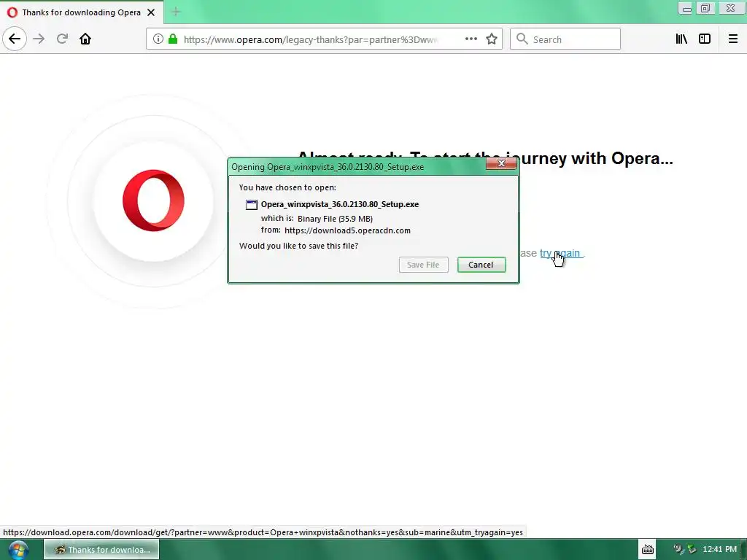Click Save File in download dialog
The image size is (747, 560).
tap(424, 265)
